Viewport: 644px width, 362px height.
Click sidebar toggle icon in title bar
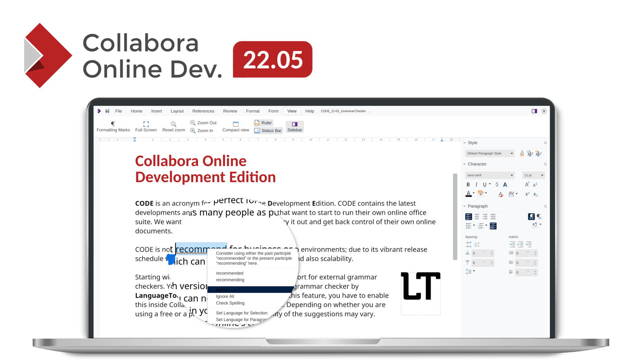pyautogui.click(x=534, y=111)
